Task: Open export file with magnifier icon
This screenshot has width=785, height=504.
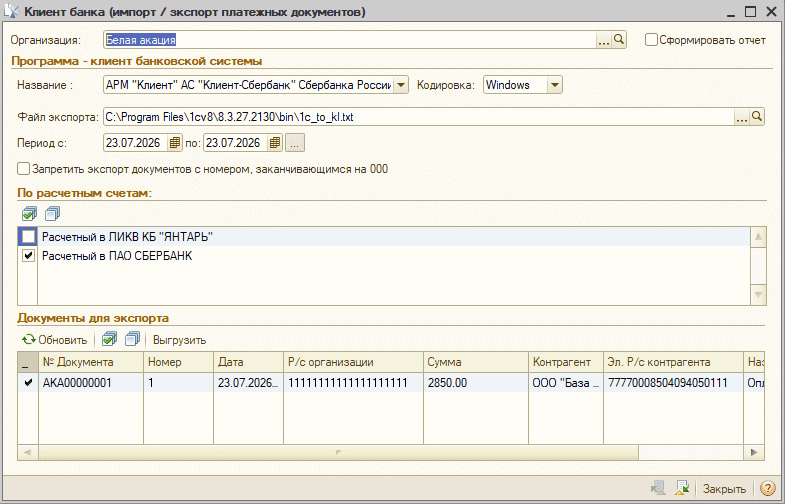Action: 757,117
